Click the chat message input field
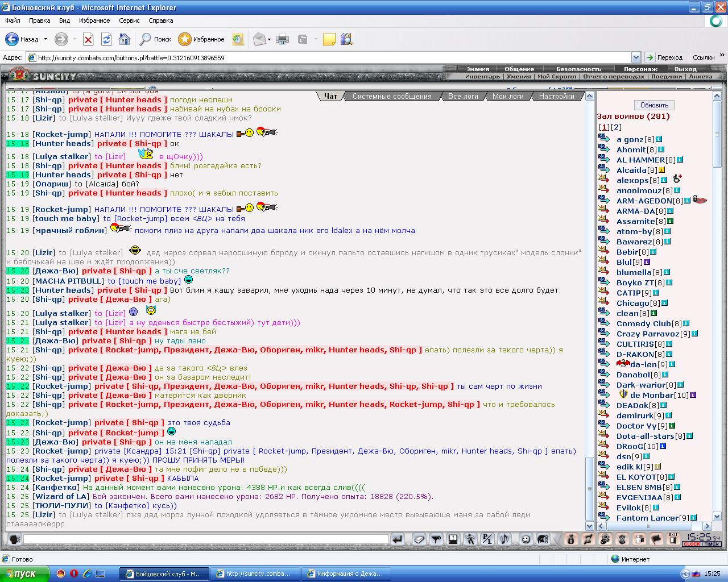Viewport: 728px width, 582px height. click(x=206, y=539)
